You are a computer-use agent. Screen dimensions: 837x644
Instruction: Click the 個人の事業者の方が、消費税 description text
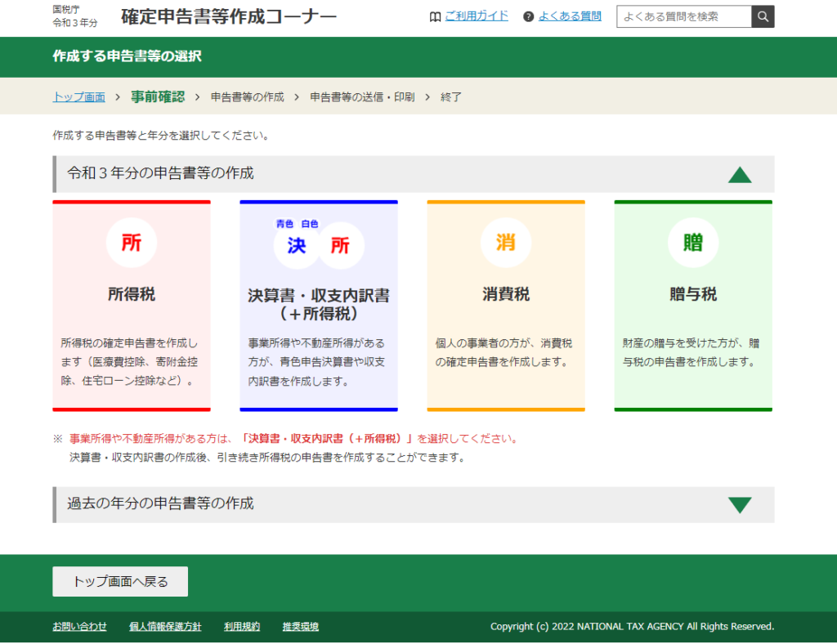click(504, 352)
